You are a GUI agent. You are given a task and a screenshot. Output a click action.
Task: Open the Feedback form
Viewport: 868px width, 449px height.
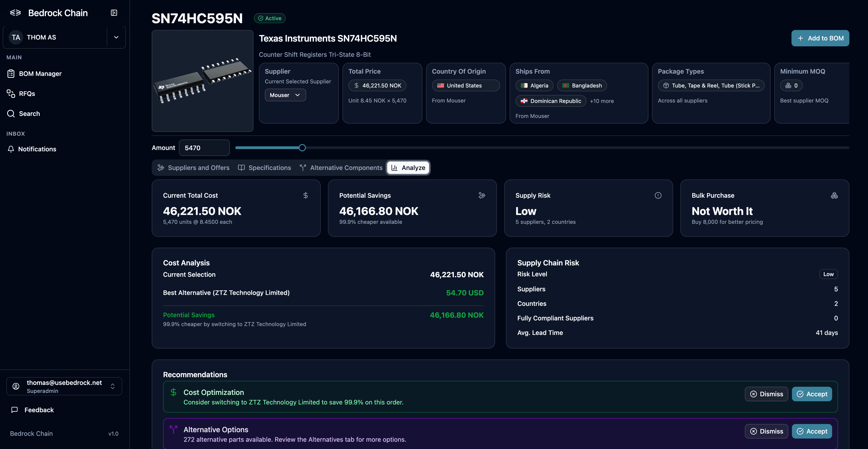pos(39,410)
